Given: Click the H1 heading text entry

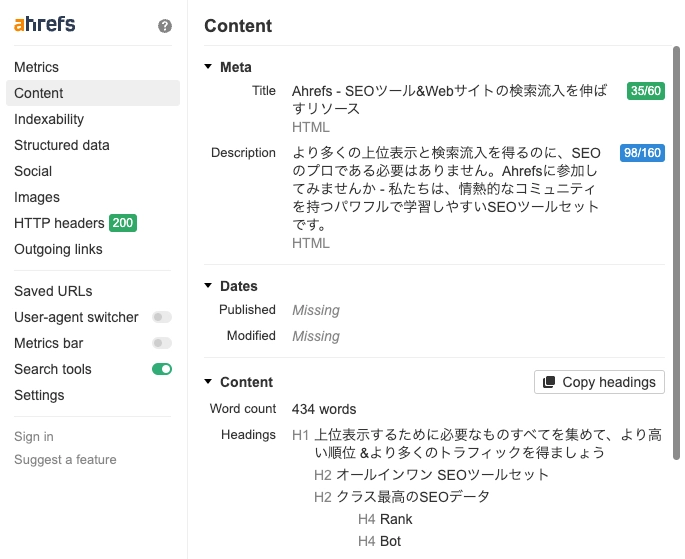Looking at the screenshot, I should pyautogui.click(x=488, y=443).
